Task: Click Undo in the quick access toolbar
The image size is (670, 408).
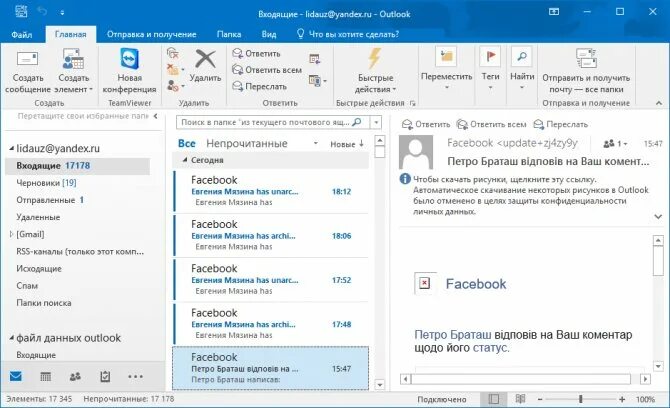Action: pos(42,12)
